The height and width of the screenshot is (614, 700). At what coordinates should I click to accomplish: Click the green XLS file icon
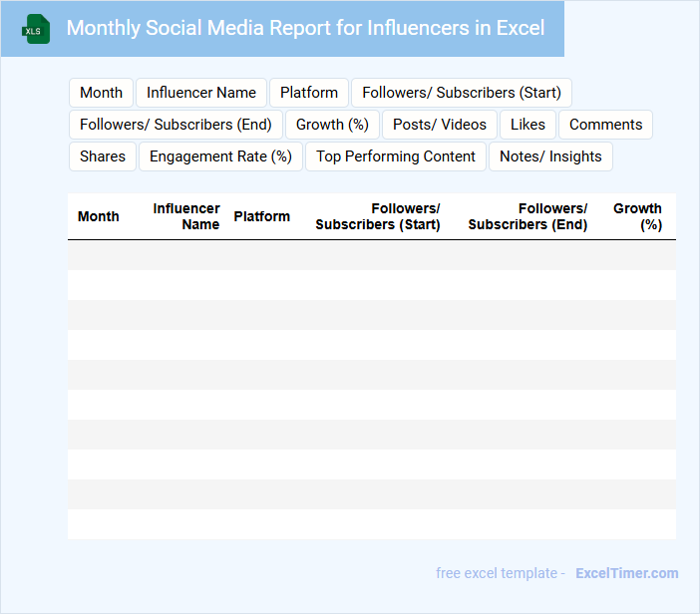(37, 29)
